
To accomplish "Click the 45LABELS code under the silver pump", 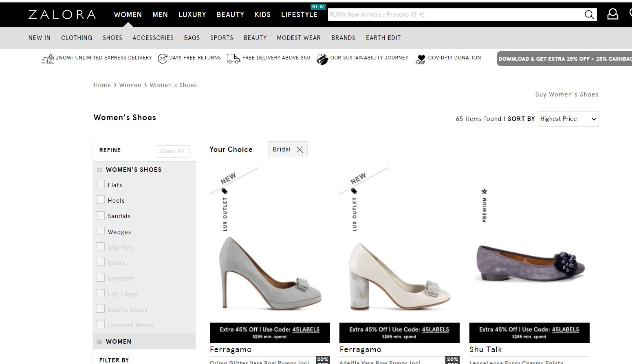I will coord(306,329).
